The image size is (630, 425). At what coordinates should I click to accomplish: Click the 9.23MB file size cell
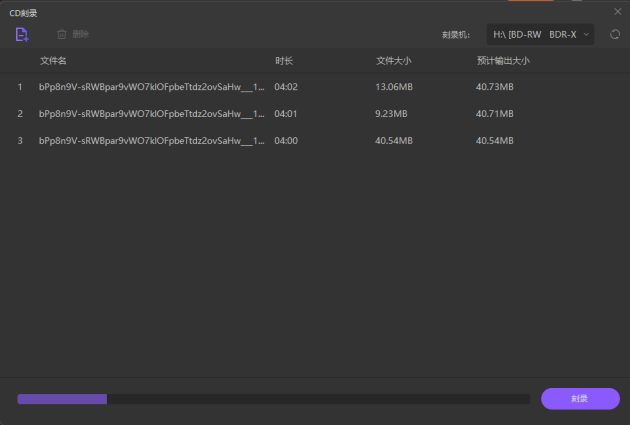coord(391,114)
